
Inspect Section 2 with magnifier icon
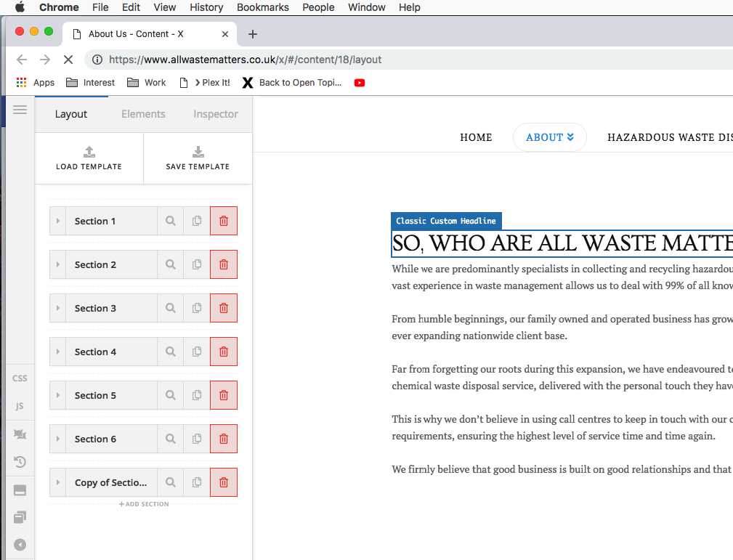(171, 264)
